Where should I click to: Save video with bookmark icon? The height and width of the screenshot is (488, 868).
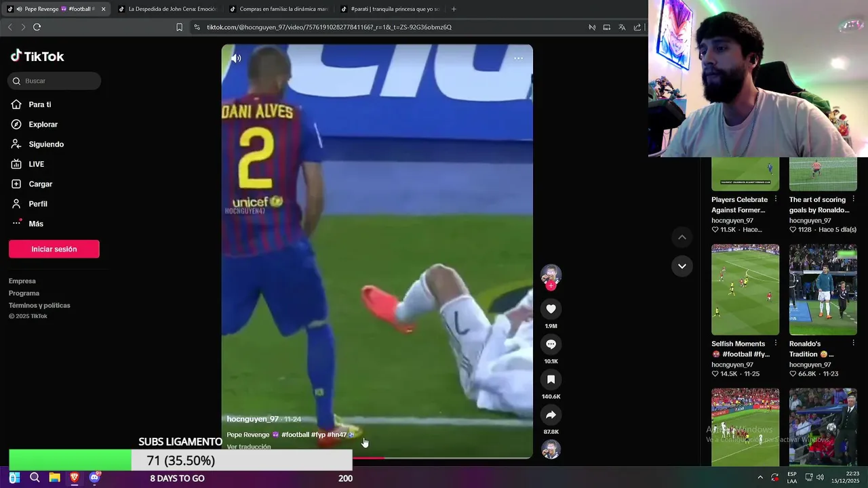click(x=551, y=380)
